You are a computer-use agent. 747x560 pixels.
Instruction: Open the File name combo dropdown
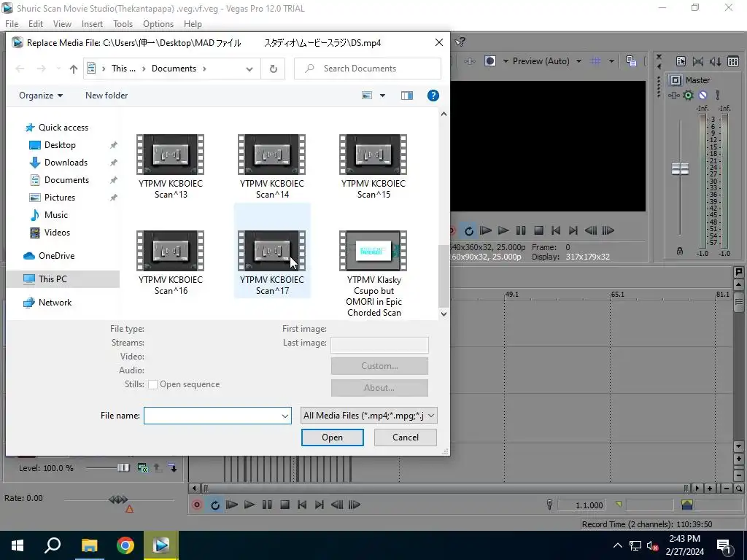coord(285,416)
